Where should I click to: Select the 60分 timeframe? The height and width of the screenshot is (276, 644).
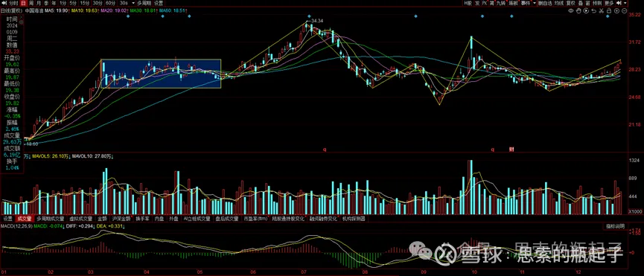click(x=110, y=3)
